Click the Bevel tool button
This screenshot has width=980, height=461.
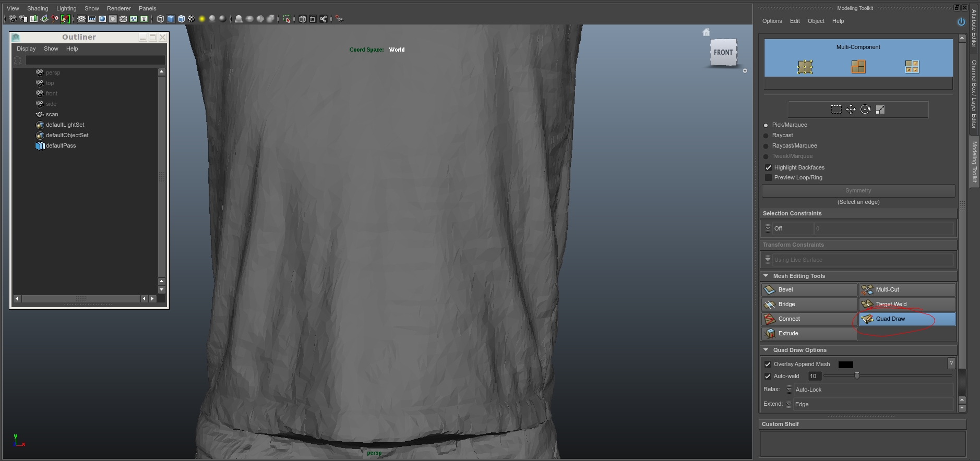coord(809,289)
